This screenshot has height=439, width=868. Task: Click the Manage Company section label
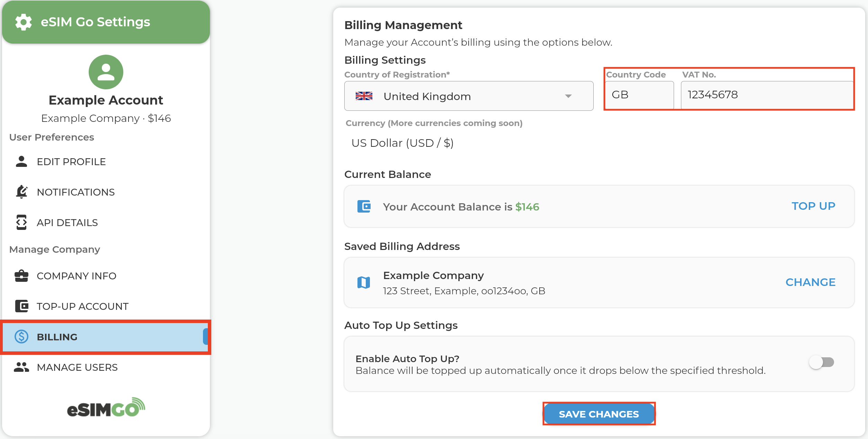[x=55, y=249]
